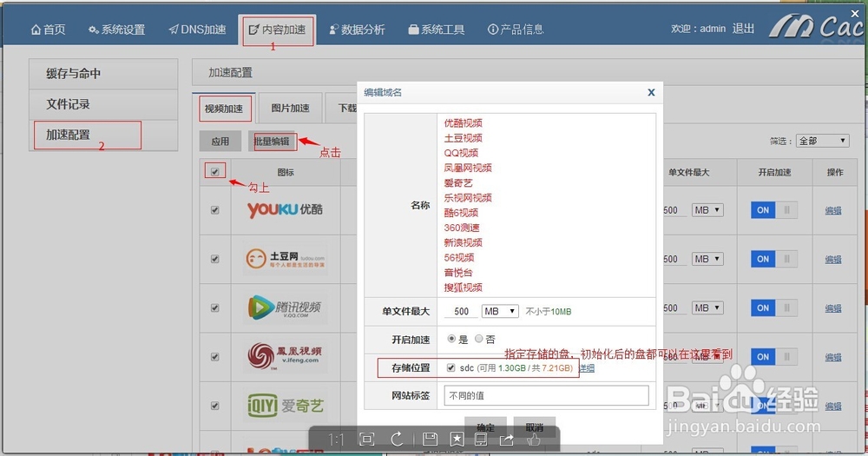Toggle the 腾讯视频 row checkbox
The width and height of the screenshot is (868, 456).
[214, 307]
